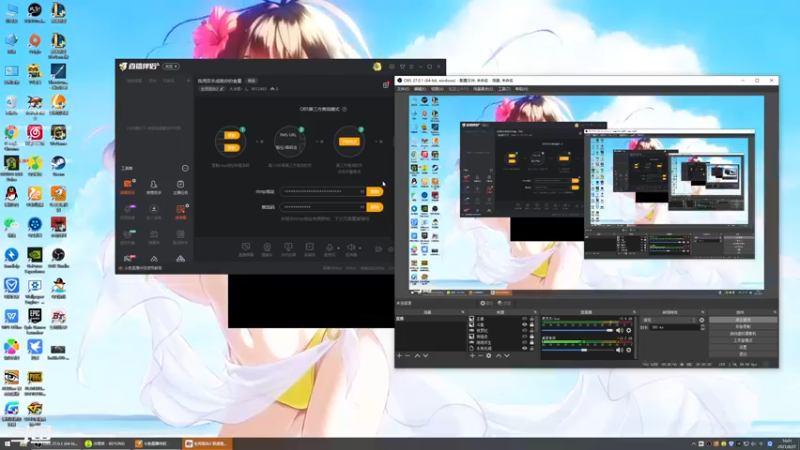Image resolution: width=800 pixels, height=450 pixels.
Task: Open the File menu in OBS
Action: coord(403,89)
